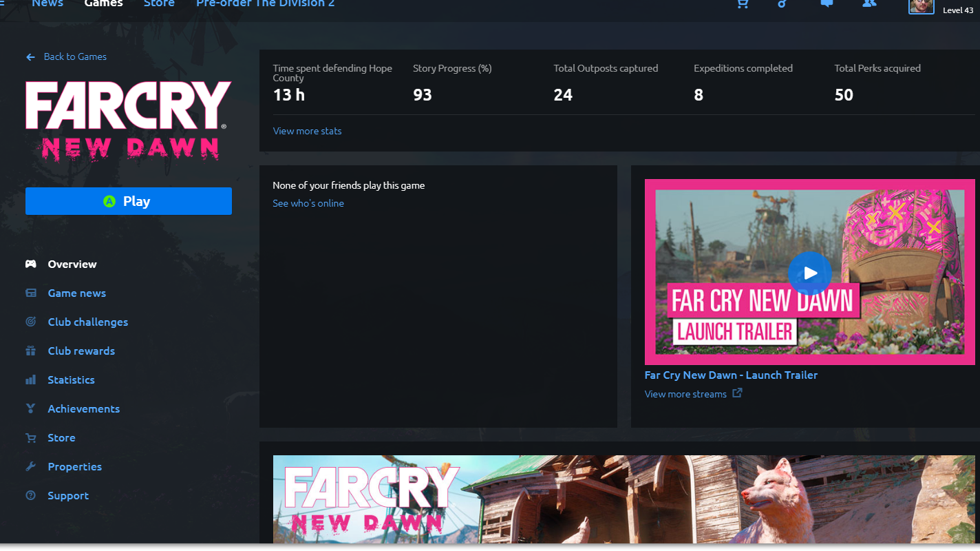
Task: Click None of your friends play this game text
Action: point(349,185)
